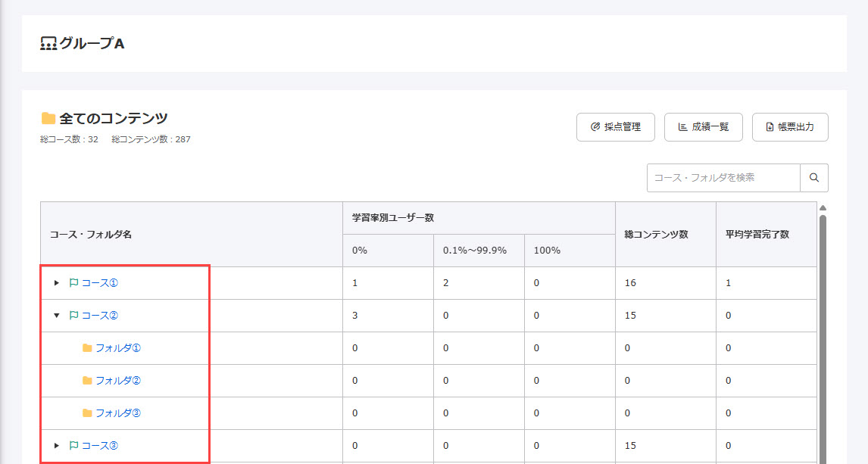This screenshot has width=868, height=464.
Task: Click the 全てのコンテンツ heading
Action: pyautogui.click(x=114, y=118)
